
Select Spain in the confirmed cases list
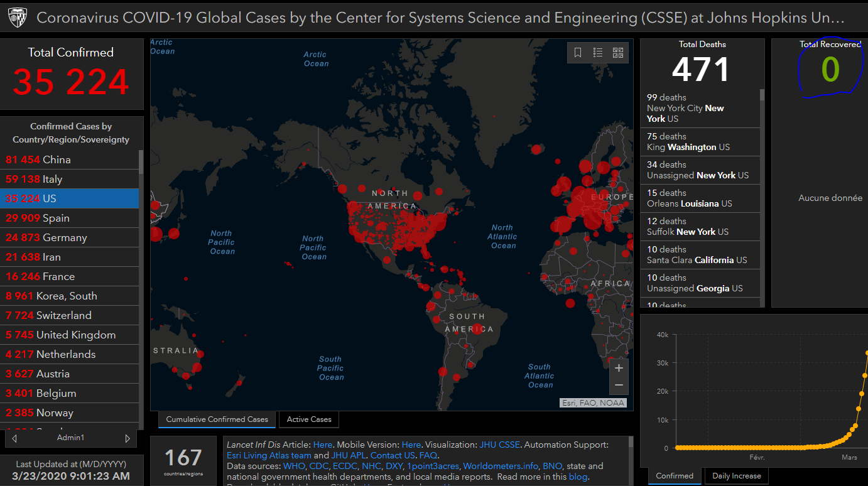point(69,218)
